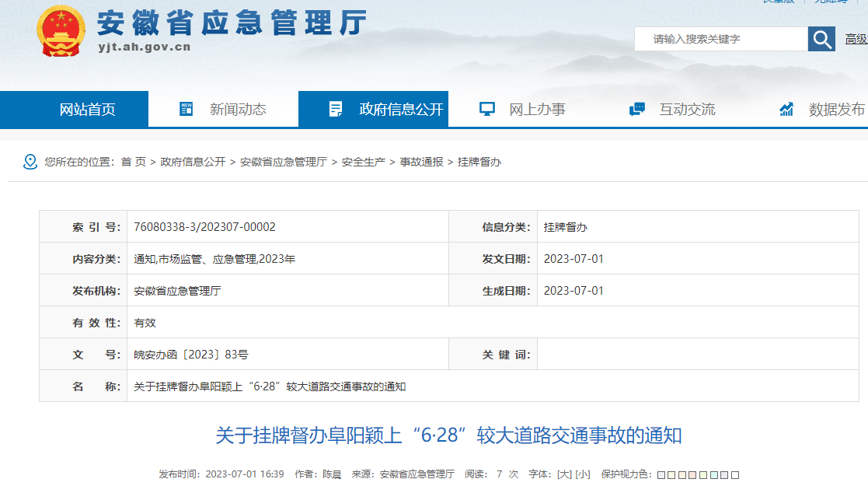Open 安全生产 breadcrumb link

363,162
